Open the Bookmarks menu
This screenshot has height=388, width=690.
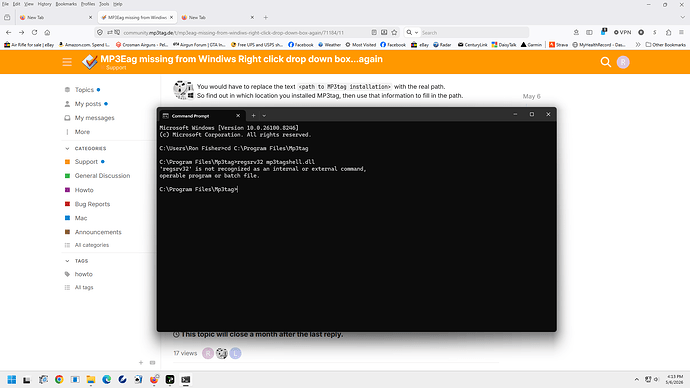click(x=66, y=4)
